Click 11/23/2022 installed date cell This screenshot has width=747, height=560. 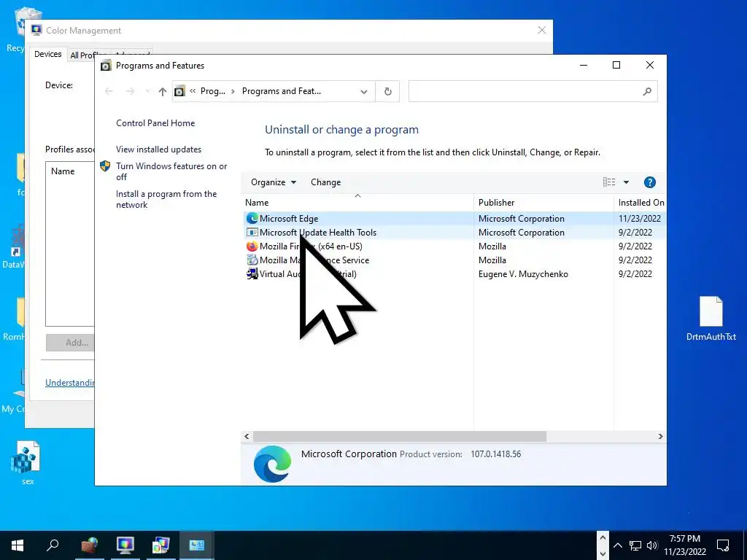coord(639,219)
